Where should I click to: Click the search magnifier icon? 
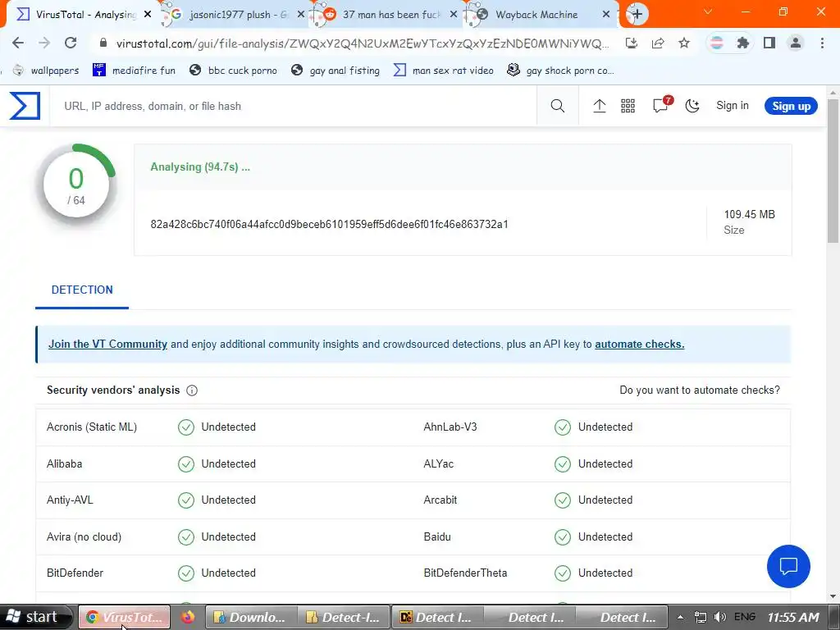[558, 106]
